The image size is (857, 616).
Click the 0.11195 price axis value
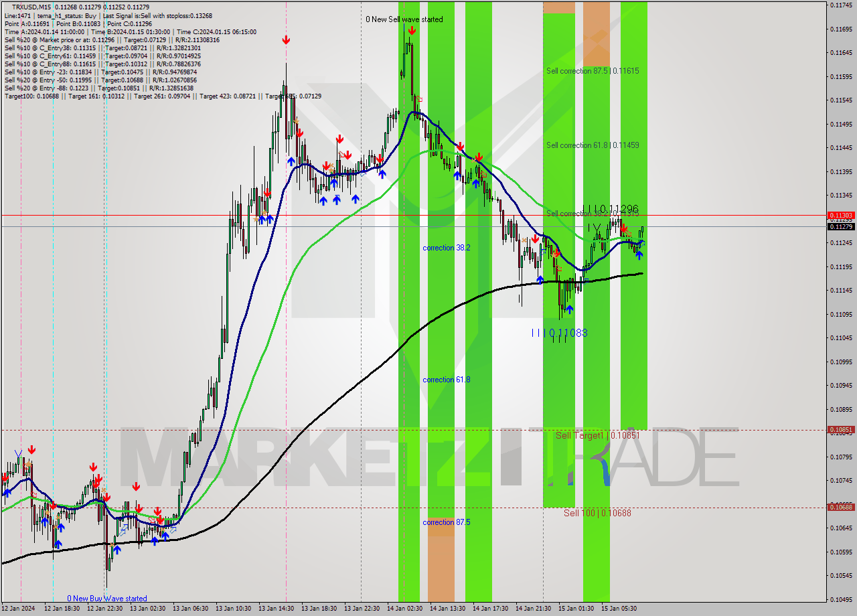click(x=841, y=266)
